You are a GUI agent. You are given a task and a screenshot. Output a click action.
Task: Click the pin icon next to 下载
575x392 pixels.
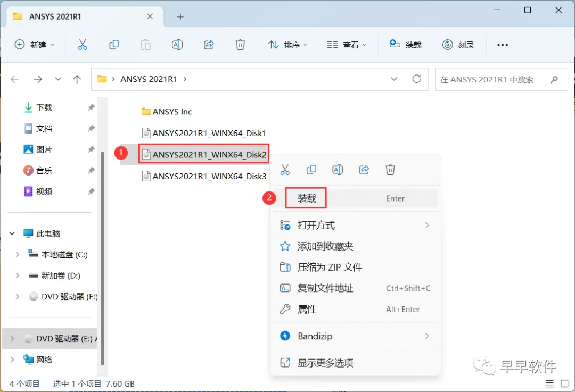[x=91, y=107]
